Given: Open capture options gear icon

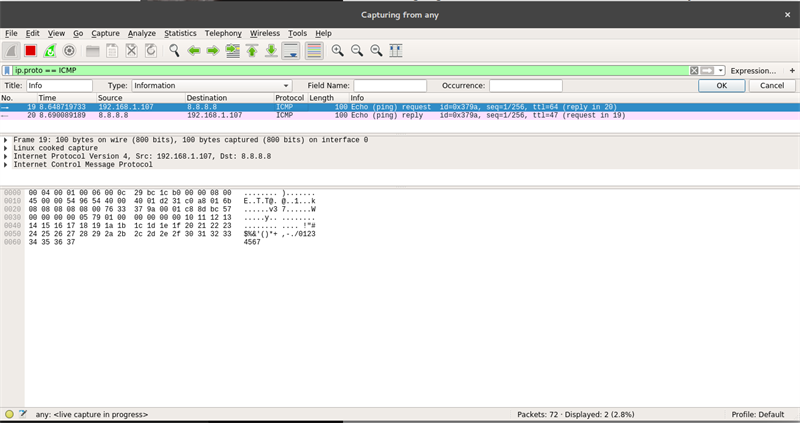Looking at the screenshot, I should click(69, 50).
